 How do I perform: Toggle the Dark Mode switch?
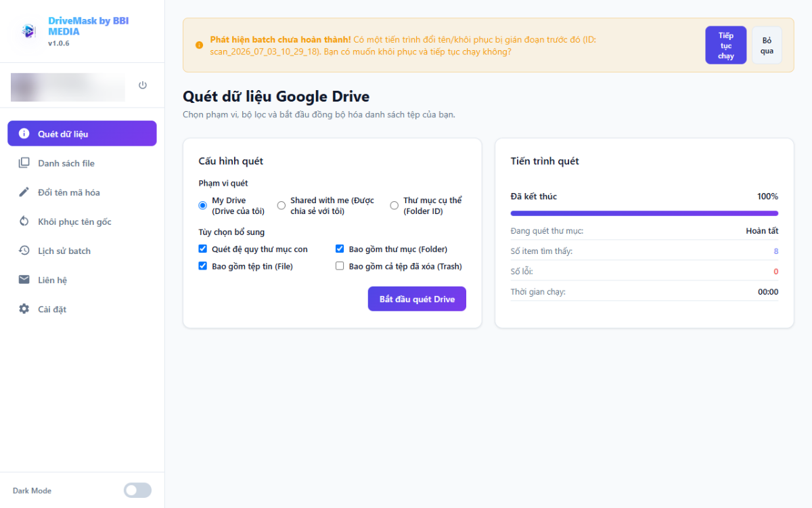point(137,490)
